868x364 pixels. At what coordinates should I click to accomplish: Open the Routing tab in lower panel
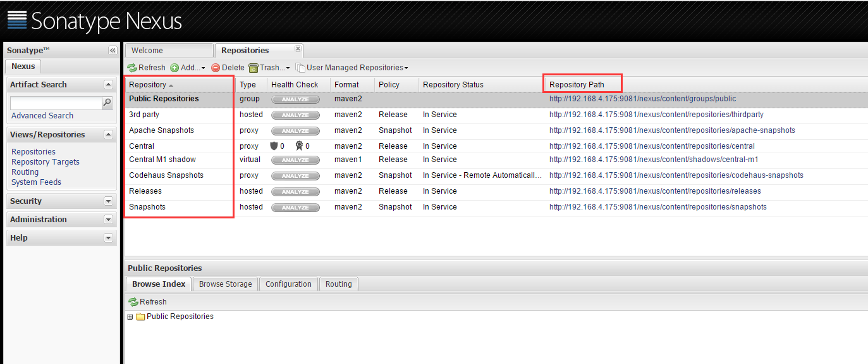tap(339, 284)
